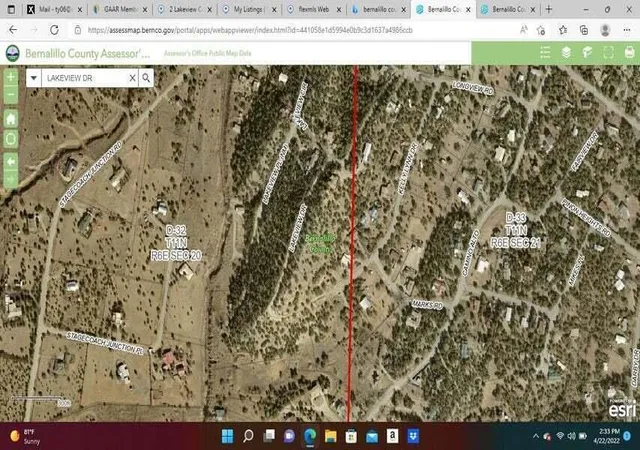This screenshot has width=640, height=450.
Task: Open Dropbox from the taskbar
Action: tap(413, 436)
